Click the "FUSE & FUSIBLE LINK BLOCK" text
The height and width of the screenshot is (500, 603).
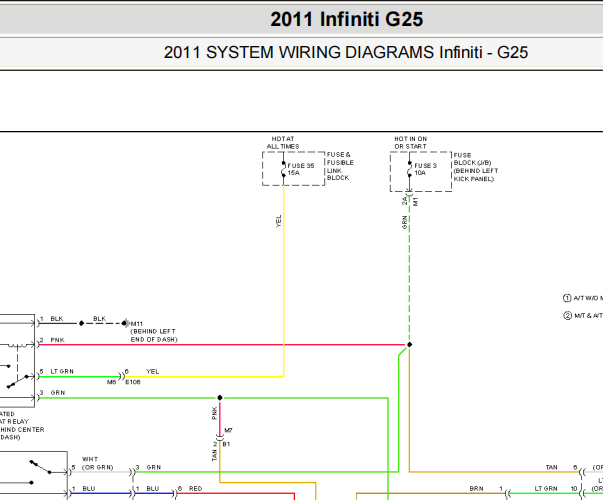click(x=340, y=166)
